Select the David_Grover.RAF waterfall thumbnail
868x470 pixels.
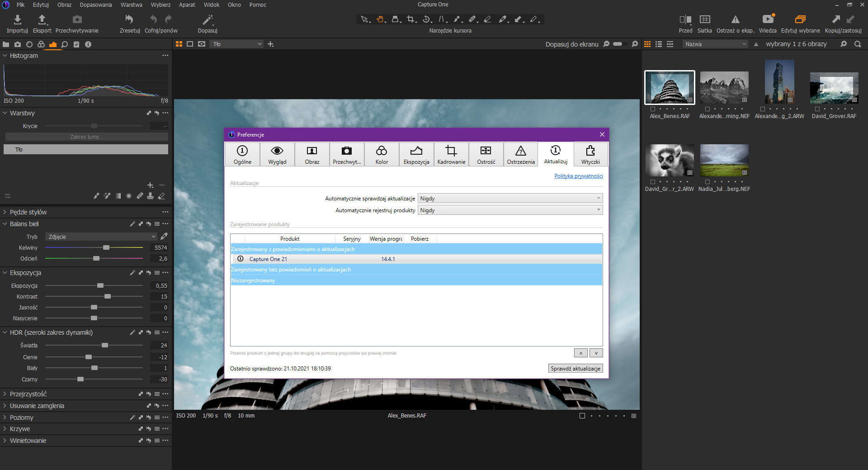tap(834, 88)
